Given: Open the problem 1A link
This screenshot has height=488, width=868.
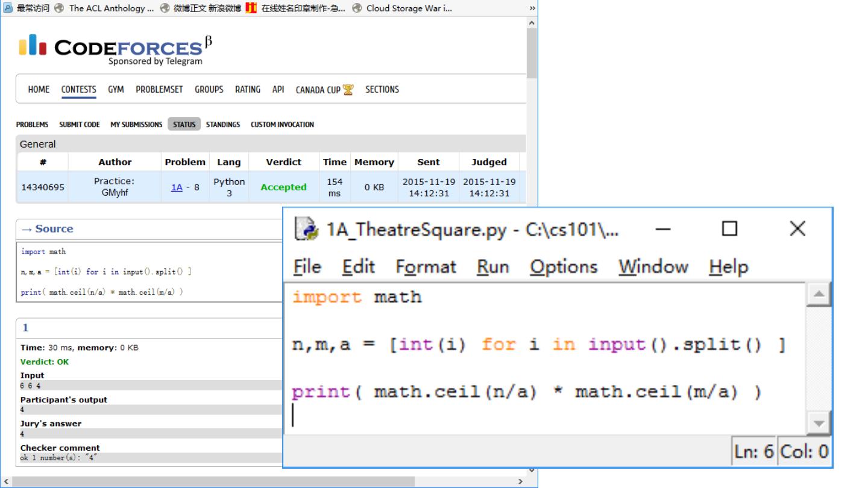Looking at the screenshot, I should [177, 187].
